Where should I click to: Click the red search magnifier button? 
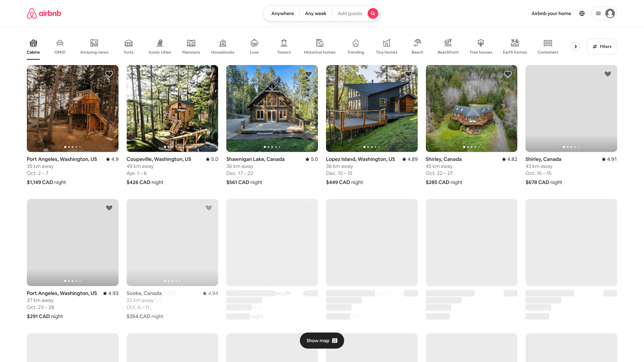coord(373,13)
